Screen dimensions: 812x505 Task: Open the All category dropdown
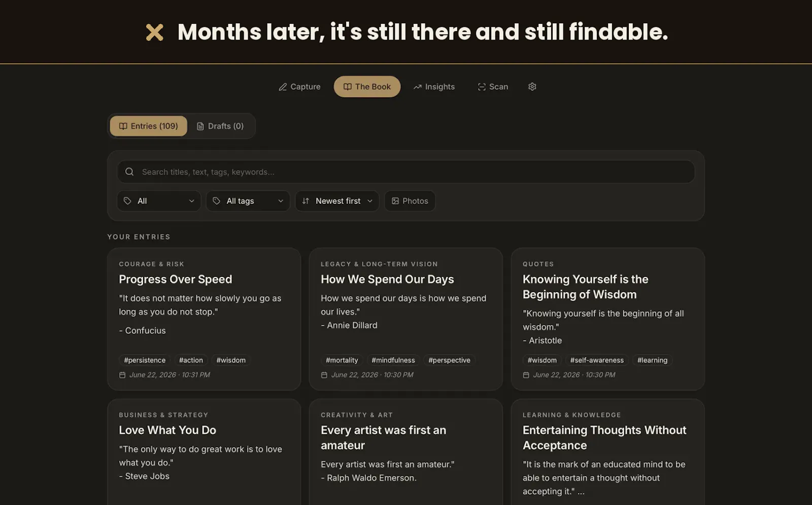pyautogui.click(x=159, y=201)
